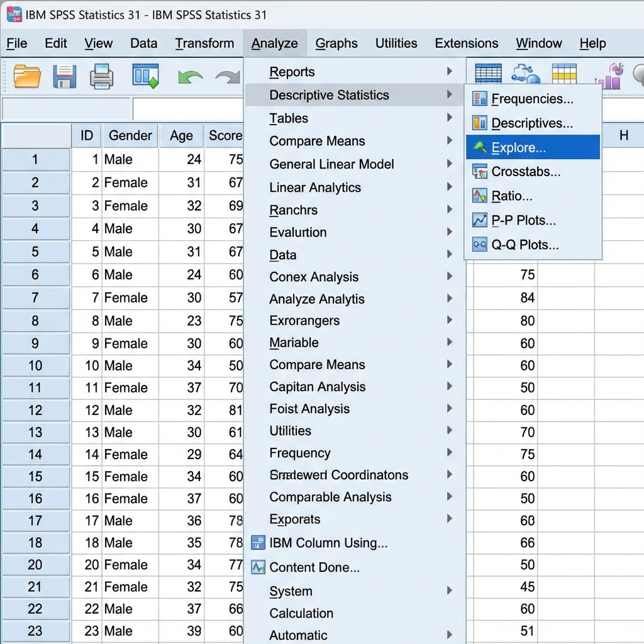
Task: Click the green Undo arrow icon
Action: [189, 77]
